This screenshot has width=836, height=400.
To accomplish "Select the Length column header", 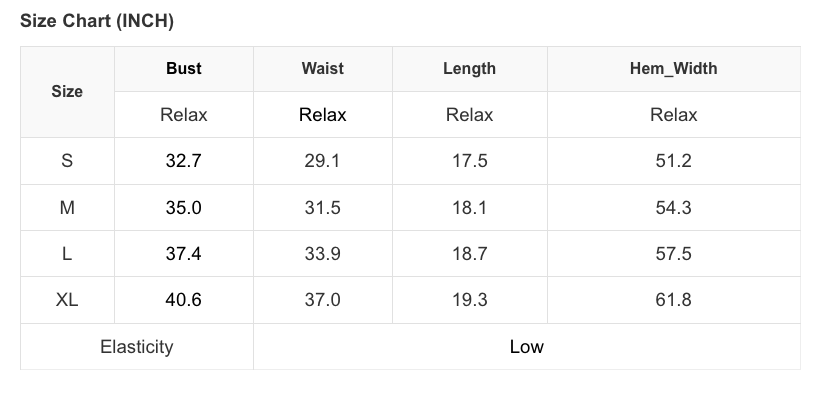I will click(469, 68).
